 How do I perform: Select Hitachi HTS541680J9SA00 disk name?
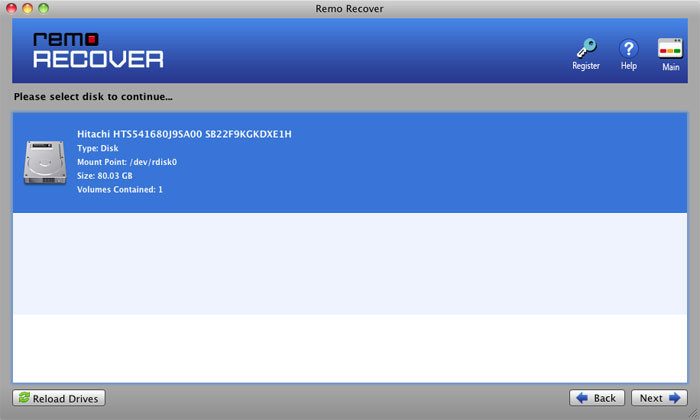click(184, 134)
